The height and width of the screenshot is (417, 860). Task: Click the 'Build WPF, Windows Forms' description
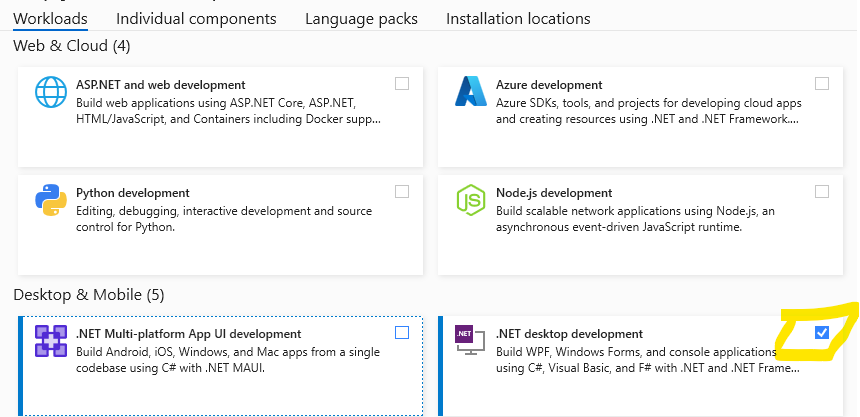tap(648, 360)
